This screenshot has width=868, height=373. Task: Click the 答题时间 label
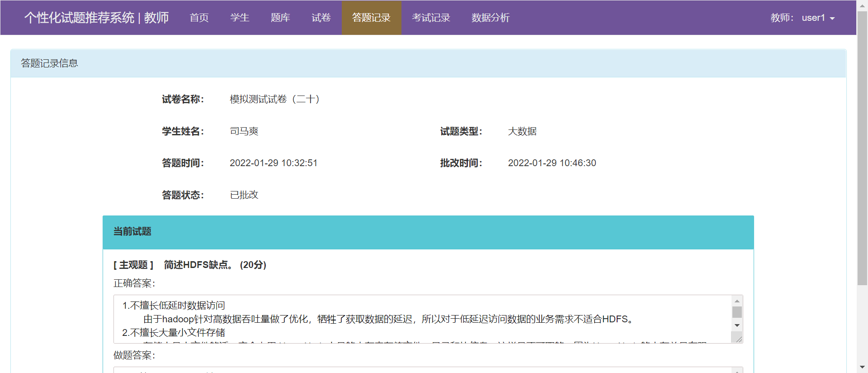(x=183, y=163)
